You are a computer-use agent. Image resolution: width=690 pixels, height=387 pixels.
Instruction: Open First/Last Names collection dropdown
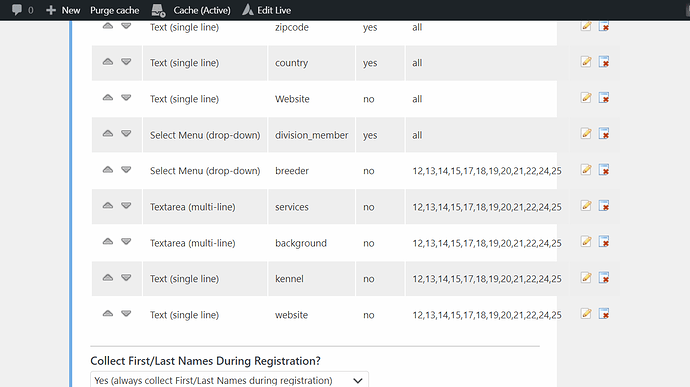(x=229, y=380)
